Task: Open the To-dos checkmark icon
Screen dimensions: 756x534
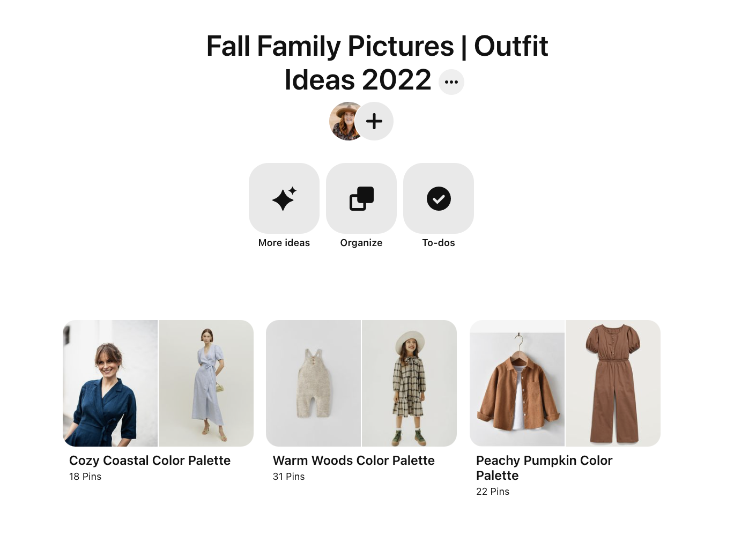Action: pyautogui.click(x=439, y=198)
